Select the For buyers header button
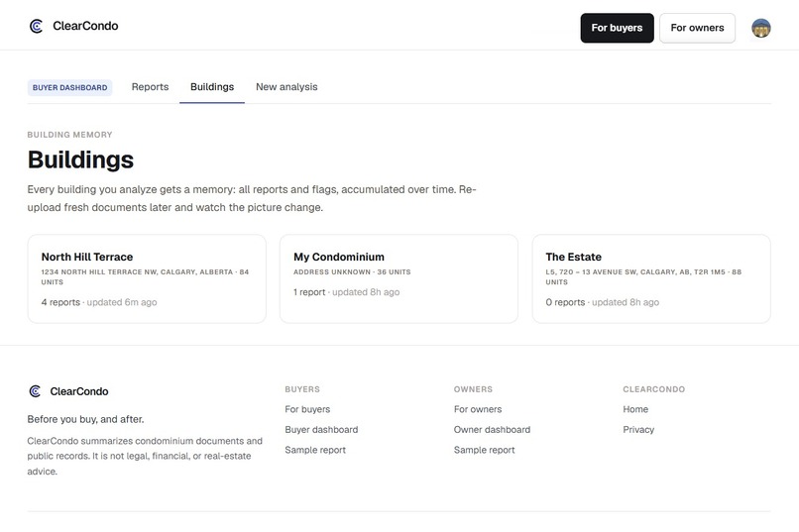This screenshot has height=532, width=799. [617, 28]
